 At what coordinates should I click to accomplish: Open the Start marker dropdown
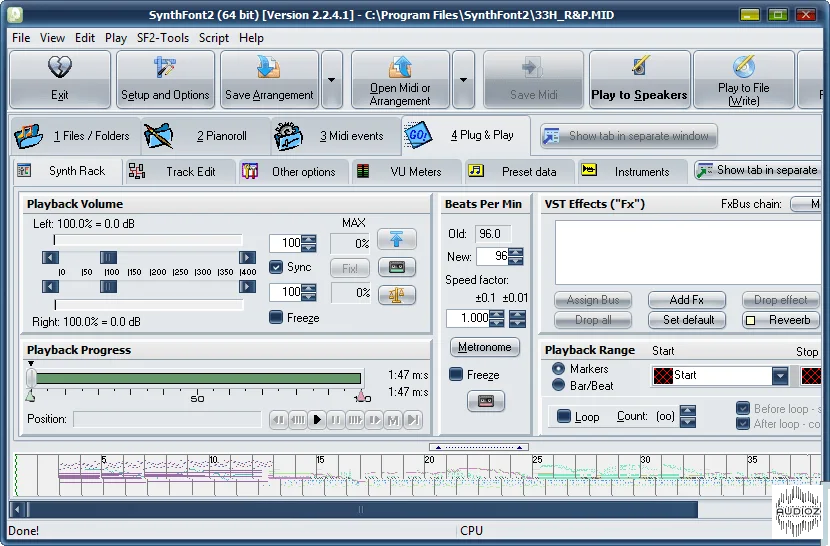pos(780,375)
